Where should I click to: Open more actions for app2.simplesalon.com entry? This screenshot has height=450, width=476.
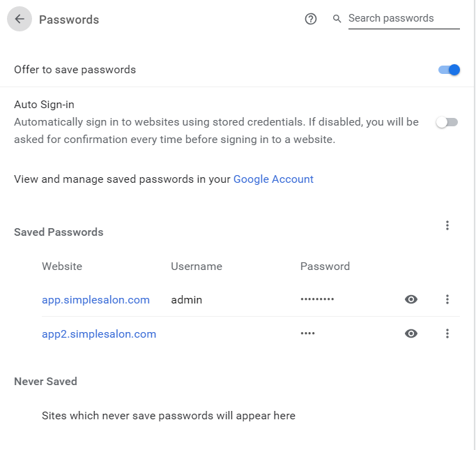pos(447,333)
